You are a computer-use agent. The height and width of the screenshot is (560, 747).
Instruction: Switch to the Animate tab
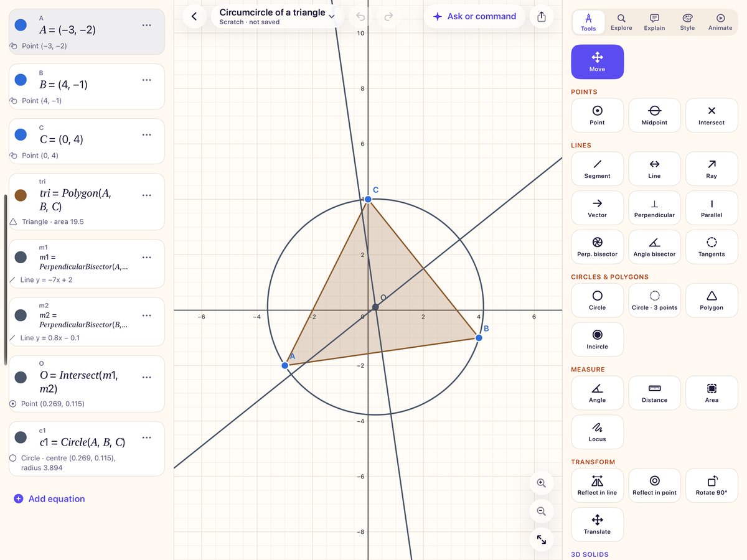pyautogui.click(x=720, y=22)
